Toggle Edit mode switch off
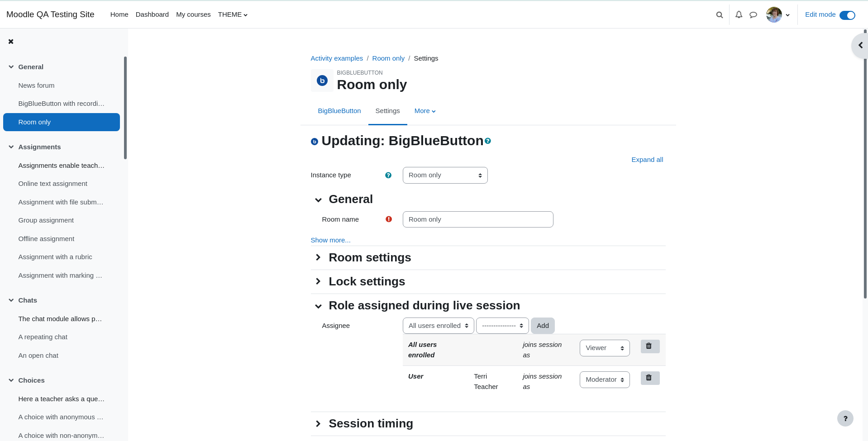Image resolution: width=868 pixels, height=441 pixels. 847,15
